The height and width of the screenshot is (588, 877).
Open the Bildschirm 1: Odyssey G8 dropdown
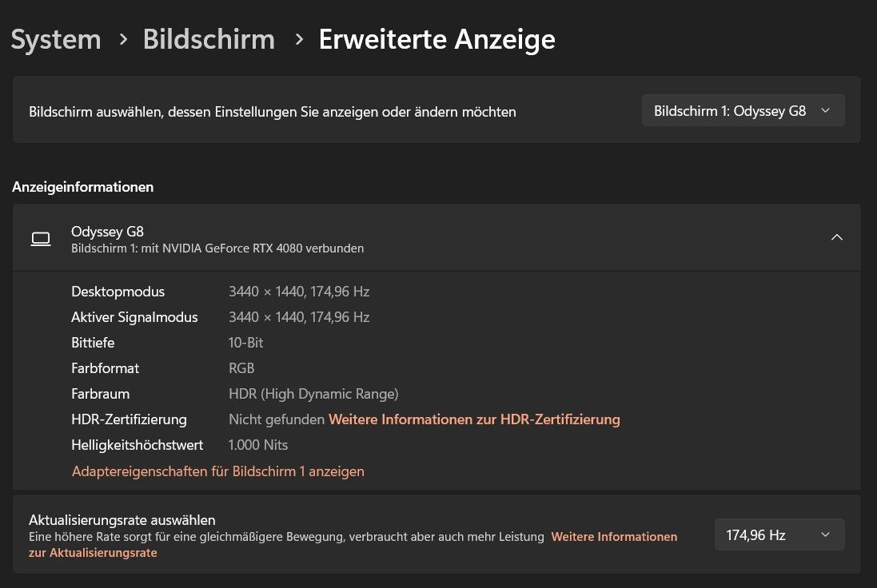(x=743, y=111)
